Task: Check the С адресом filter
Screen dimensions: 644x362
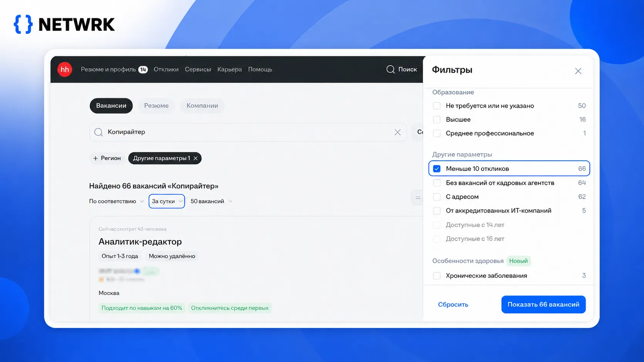Action: 437,197
